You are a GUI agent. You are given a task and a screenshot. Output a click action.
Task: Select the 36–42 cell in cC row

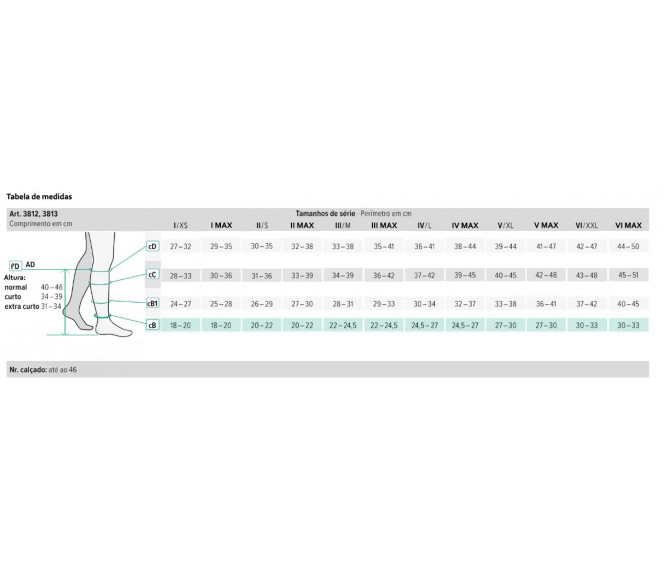[384, 274]
